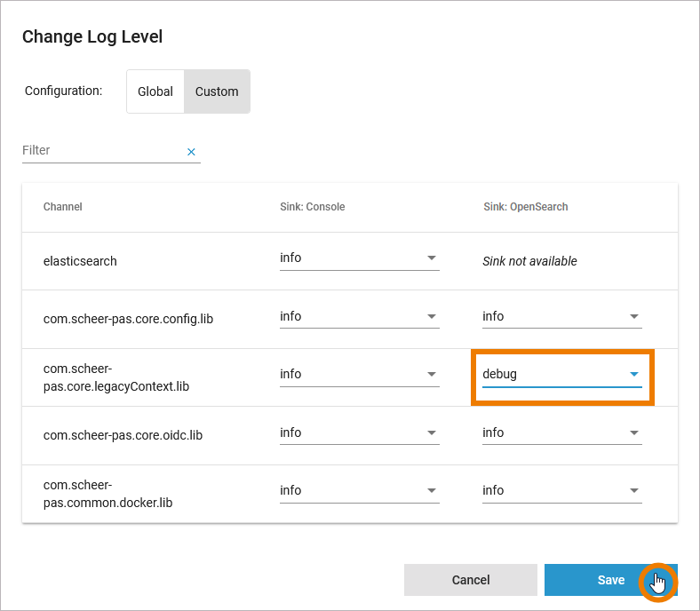Open Console dropdown for common.docker.lib
This screenshot has height=611, width=700.
359,491
